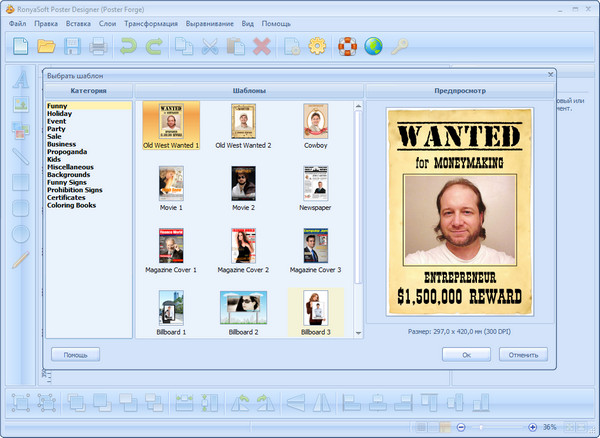Click the lifebuoy Help icon
Screen dimensions: 600x438
347,45
